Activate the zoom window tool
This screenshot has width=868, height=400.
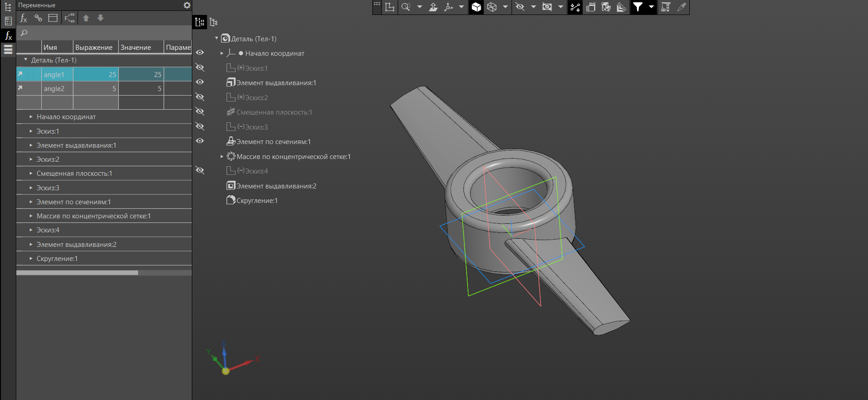(406, 7)
